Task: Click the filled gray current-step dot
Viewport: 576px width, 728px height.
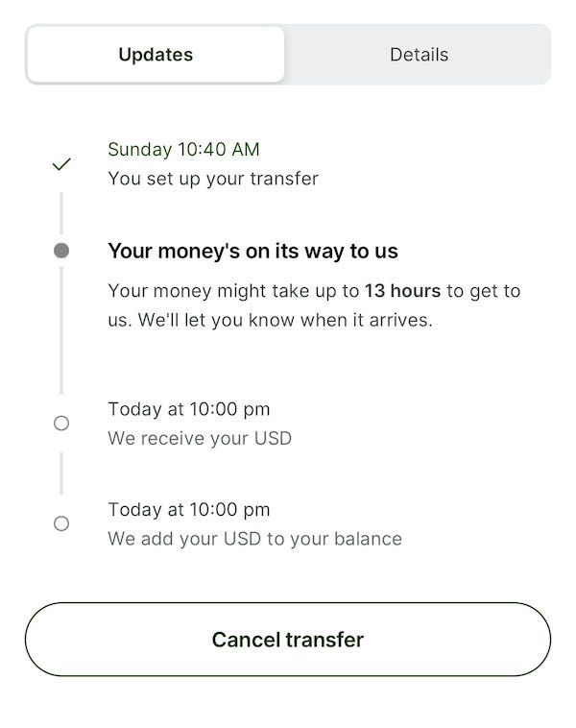Action: pos(61,252)
